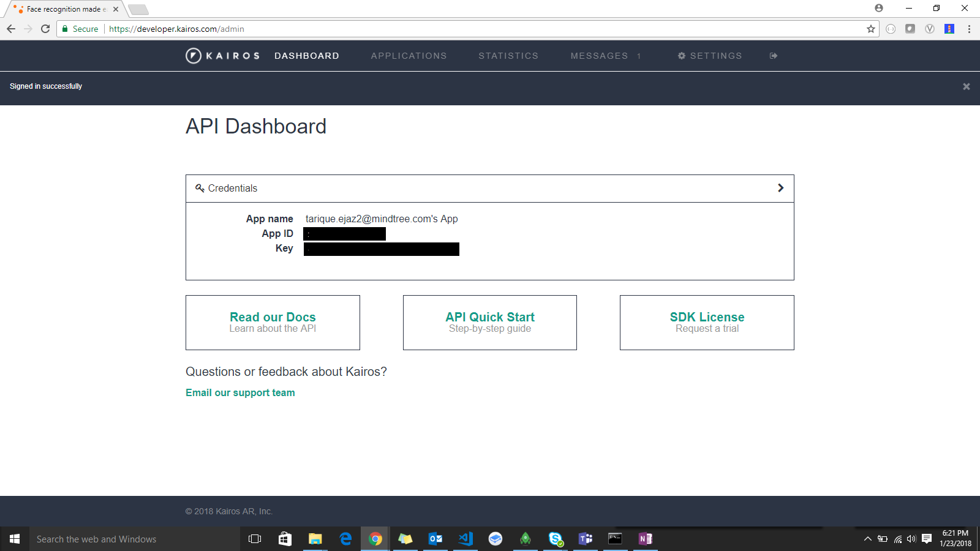Click the redacted Key value
The height and width of the screenshot is (551, 980).
[x=382, y=249]
